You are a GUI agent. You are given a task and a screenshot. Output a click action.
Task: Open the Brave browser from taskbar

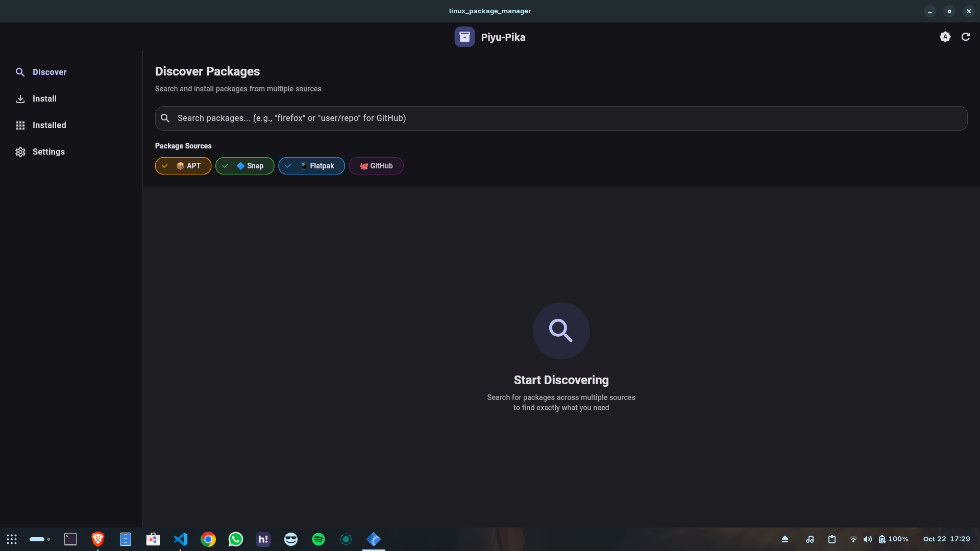[x=98, y=539]
